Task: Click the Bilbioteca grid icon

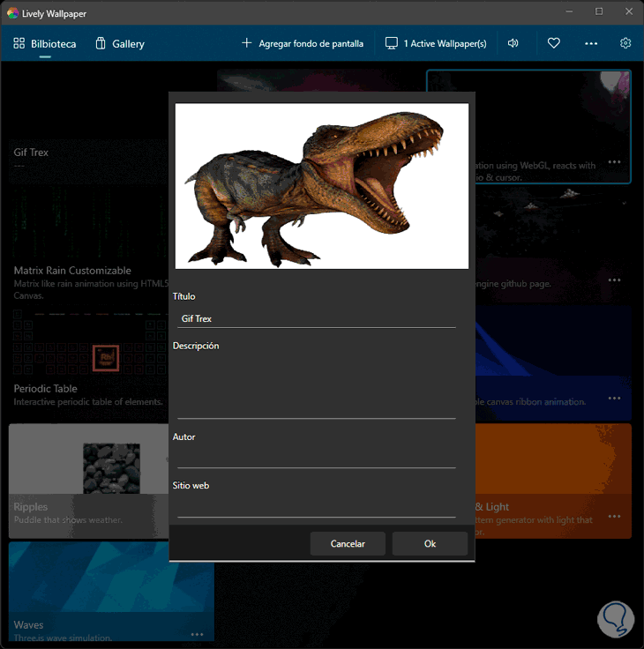Action: (x=19, y=43)
